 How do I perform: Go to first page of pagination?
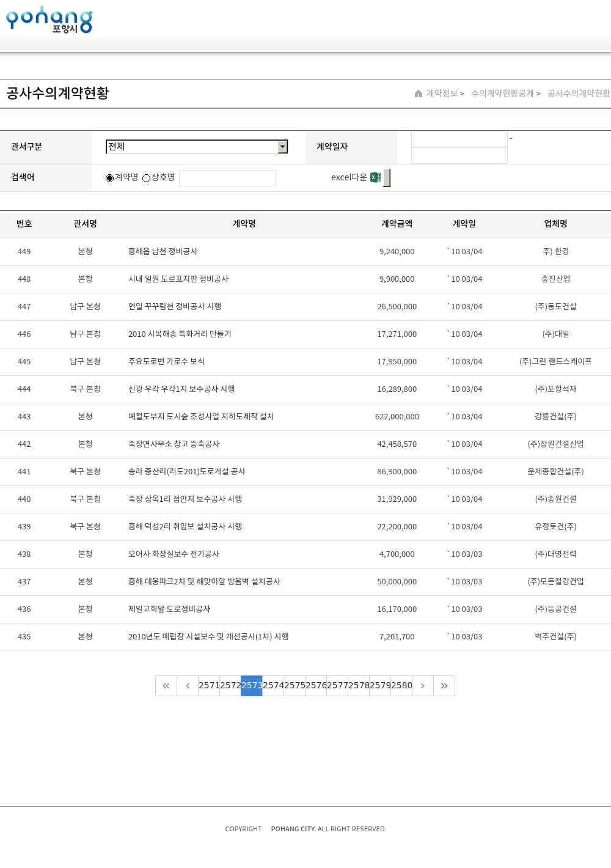pos(166,686)
